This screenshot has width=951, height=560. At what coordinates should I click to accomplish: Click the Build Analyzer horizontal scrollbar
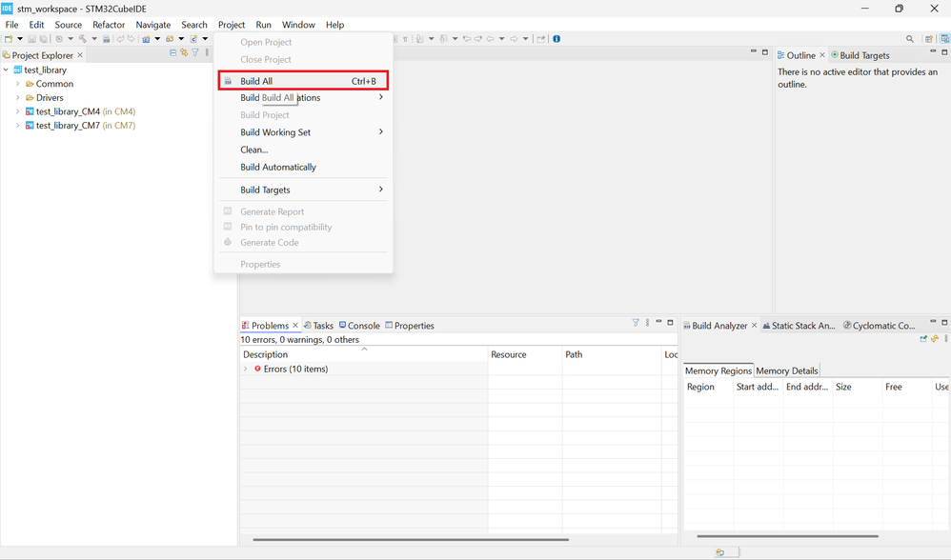click(x=787, y=536)
